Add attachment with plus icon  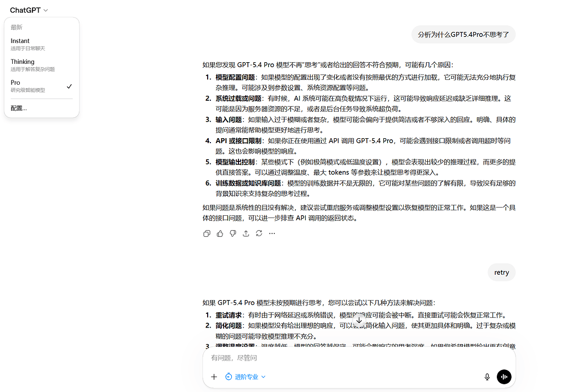pyautogui.click(x=214, y=377)
